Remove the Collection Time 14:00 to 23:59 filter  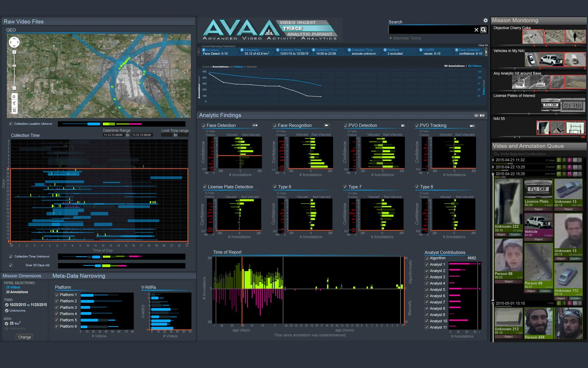coord(313,50)
